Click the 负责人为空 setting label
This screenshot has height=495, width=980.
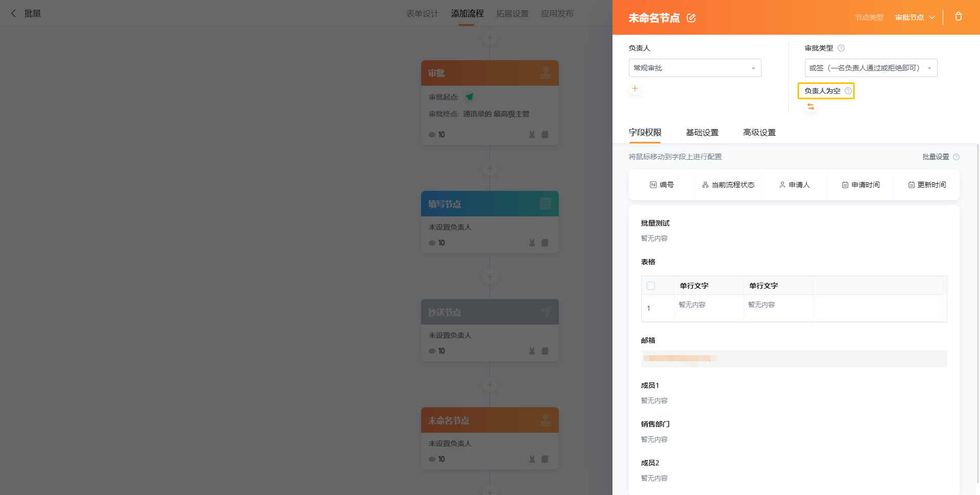tap(822, 91)
